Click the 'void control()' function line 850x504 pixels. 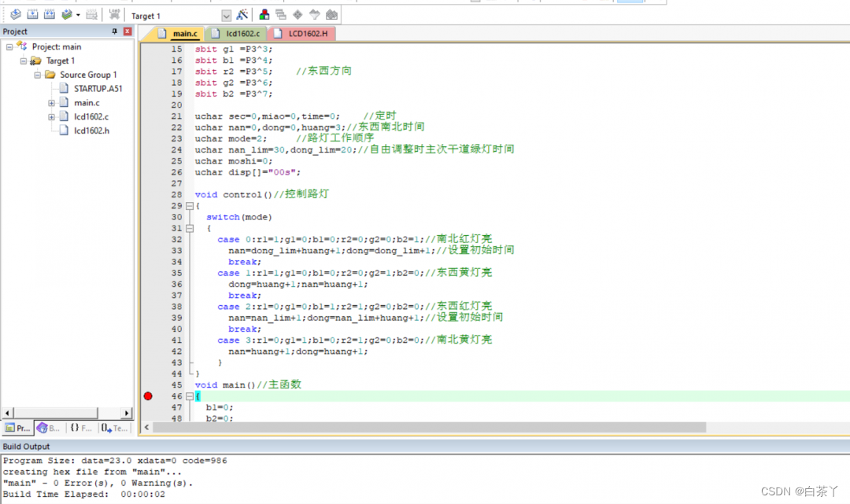(262, 194)
